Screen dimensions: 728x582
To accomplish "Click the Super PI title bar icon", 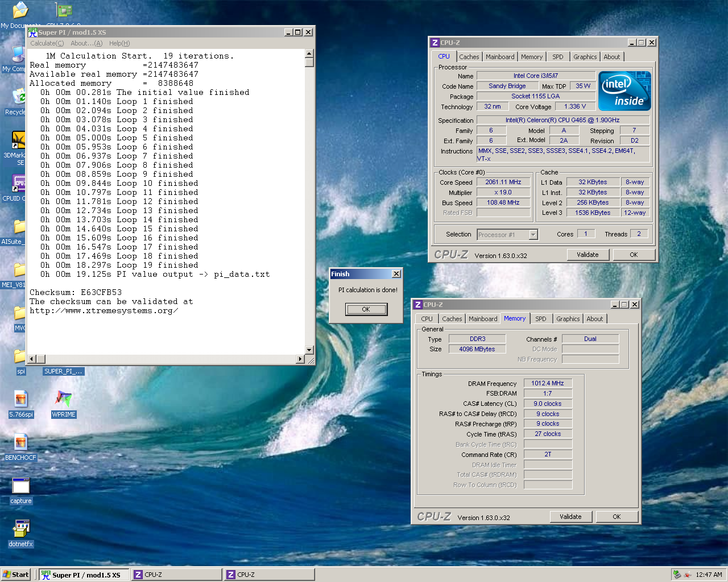I will coord(32,32).
